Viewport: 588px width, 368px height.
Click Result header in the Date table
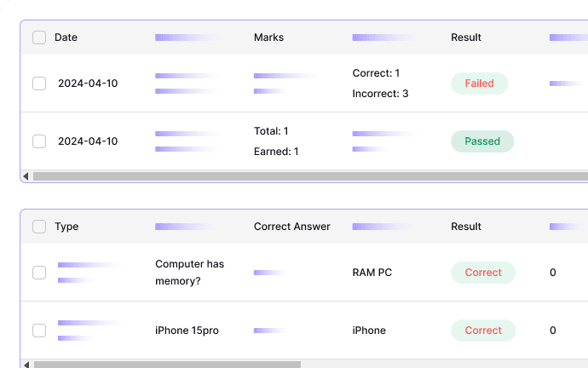click(x=466, y=37)
